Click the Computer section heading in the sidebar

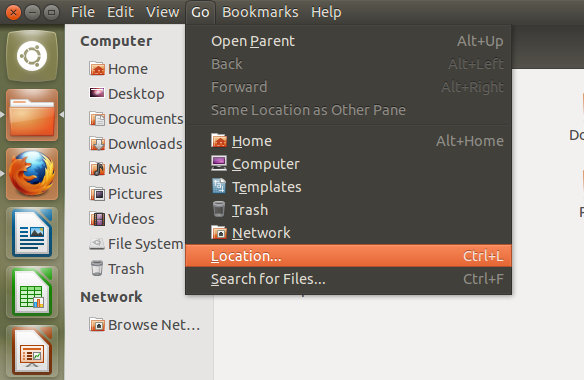[116, 41]
